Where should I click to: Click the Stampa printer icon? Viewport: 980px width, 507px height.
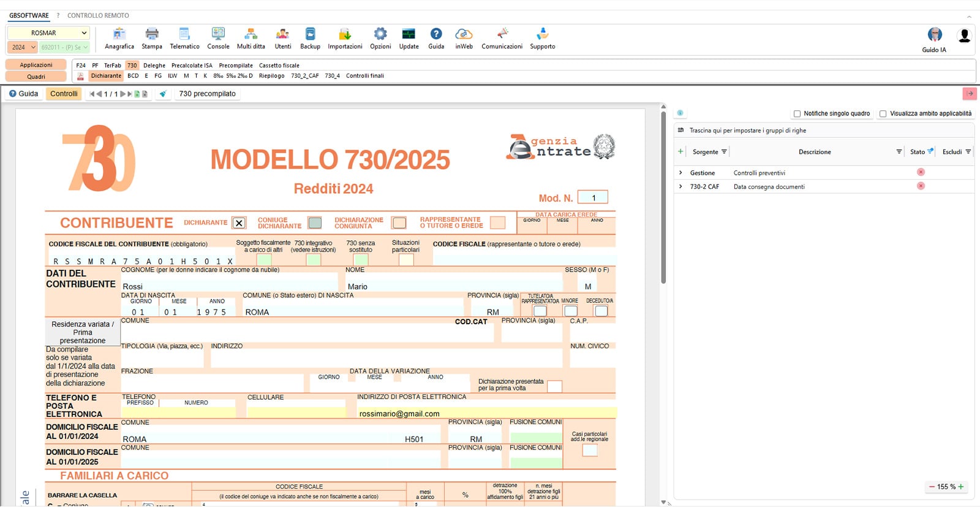(x=152, y=38)
